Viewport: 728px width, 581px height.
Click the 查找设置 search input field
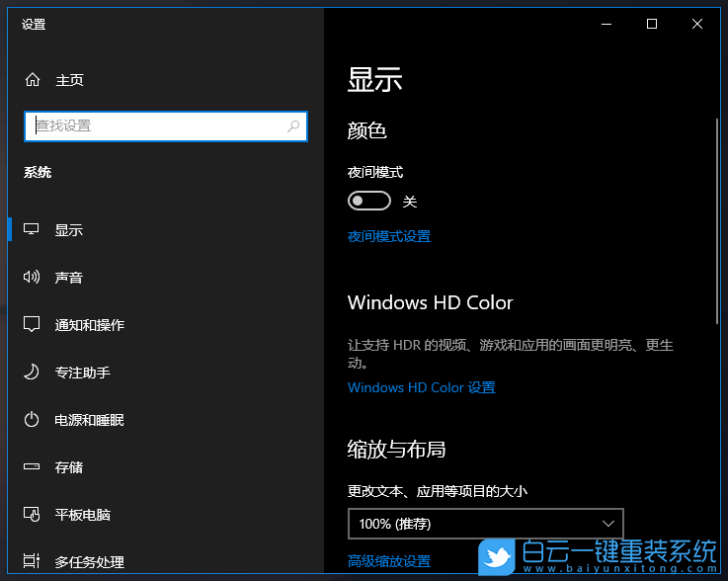tap(166, 126)
